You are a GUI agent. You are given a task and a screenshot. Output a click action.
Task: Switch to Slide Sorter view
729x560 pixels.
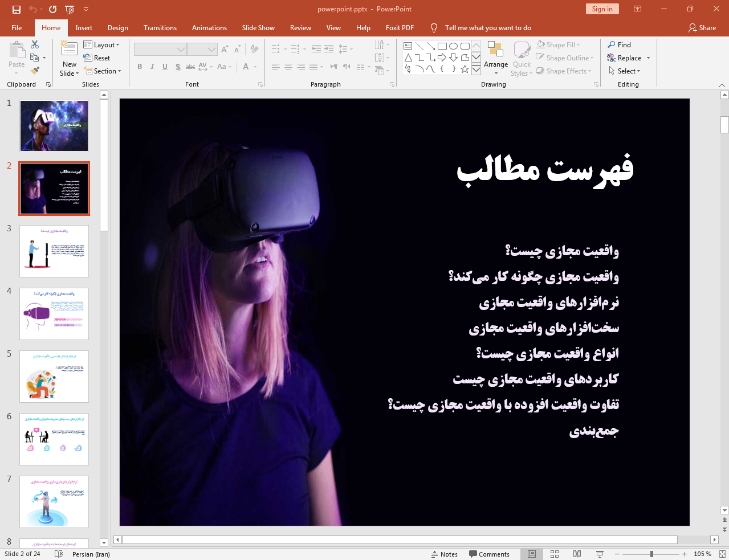point(555,554)
